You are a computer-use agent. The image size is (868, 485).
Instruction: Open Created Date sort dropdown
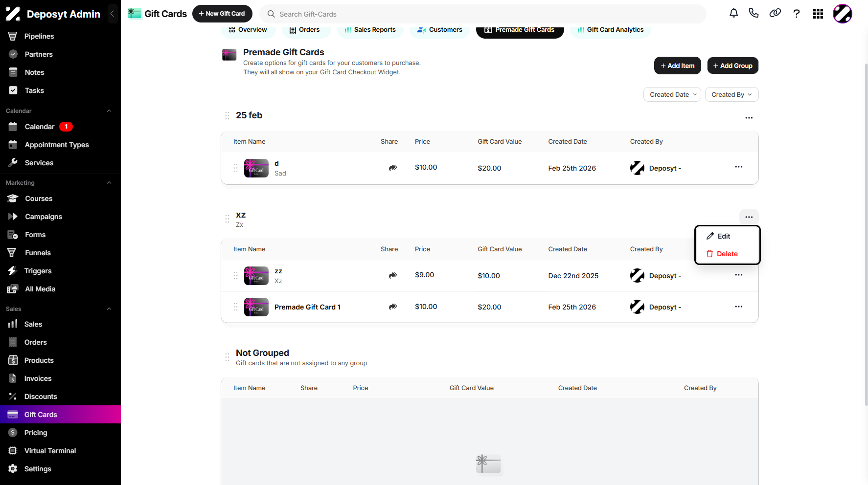(672, 94)
